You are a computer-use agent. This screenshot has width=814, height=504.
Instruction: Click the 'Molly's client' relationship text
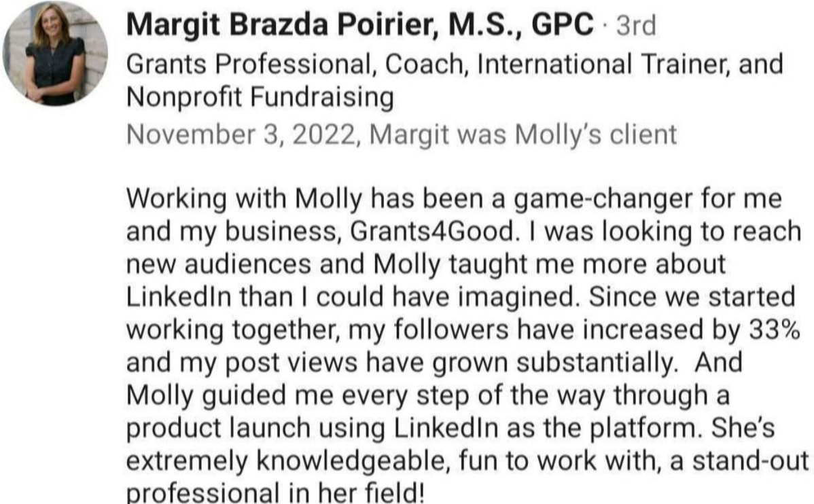[x=596, y=134]
